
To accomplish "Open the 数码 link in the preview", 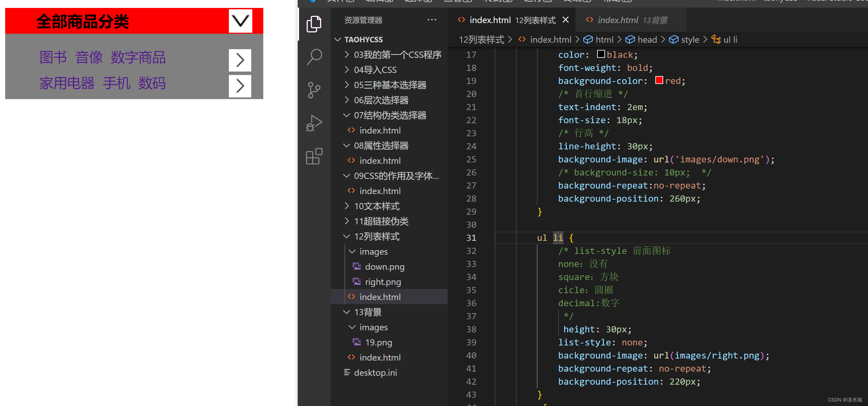I will pos(152,83).
